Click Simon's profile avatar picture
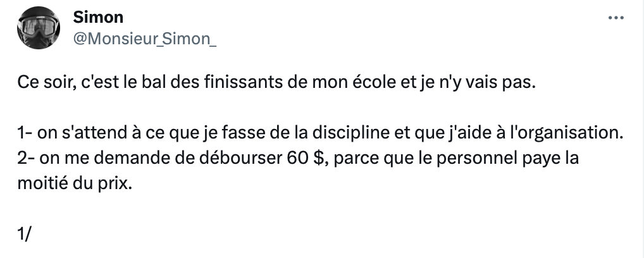Viewport: 644px width, 258px height. (x=39, y=28)
